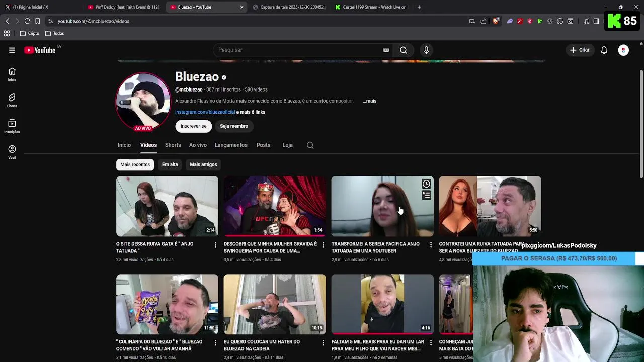Viewport: 644px width, 362px height.
Task: Open YouTube notifications bell
Action: 604,50
